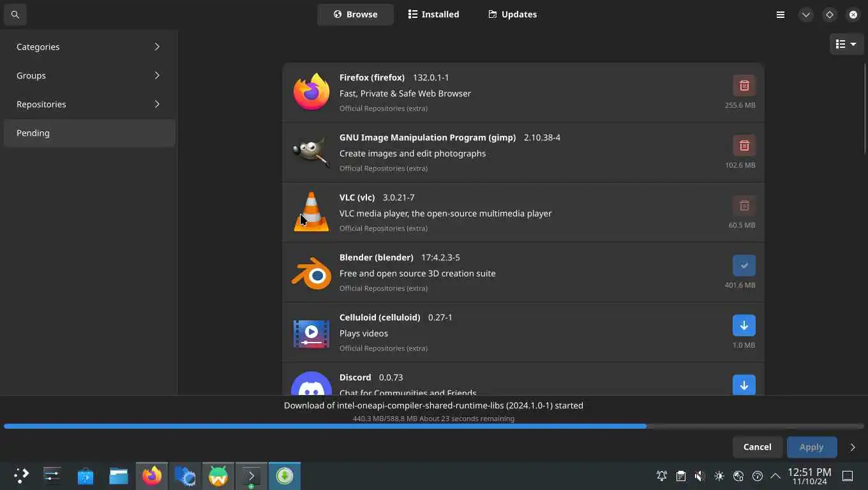Open the green robot W app in taskbar
This screenshot has width=868, height=490.
[x=218, y=475]
